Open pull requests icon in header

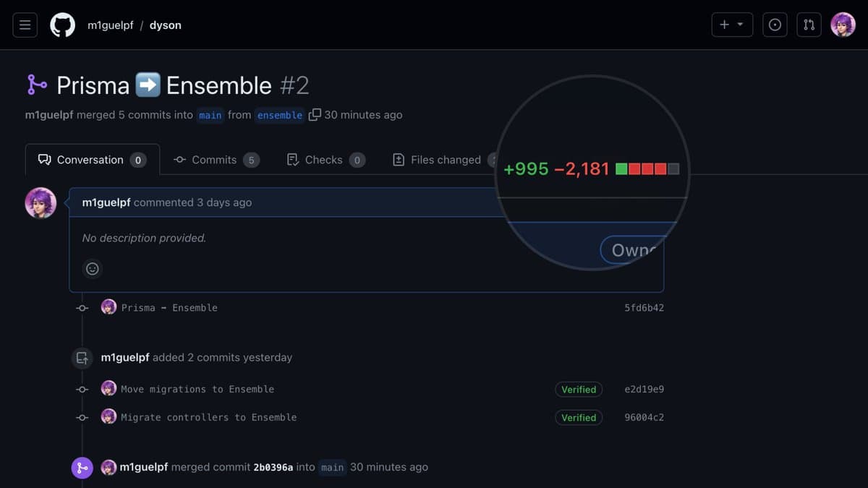pyautogui.click(x=809, y=25)
